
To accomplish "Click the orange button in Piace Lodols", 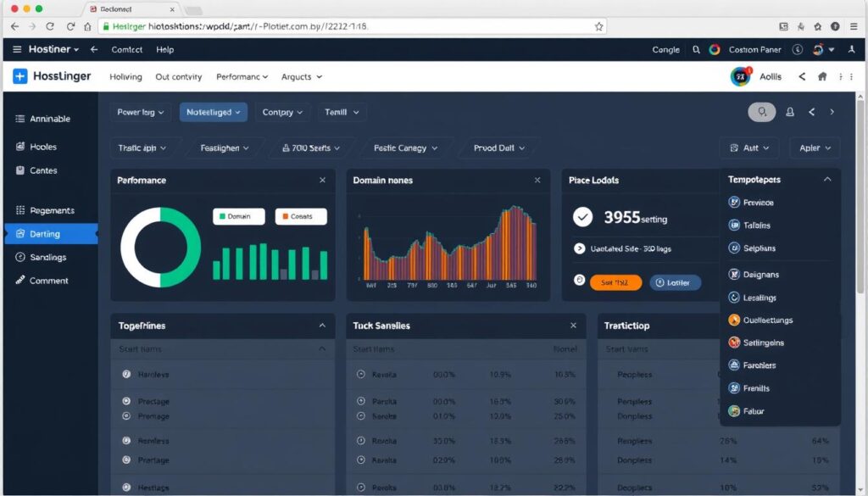I will coord(615,282).
